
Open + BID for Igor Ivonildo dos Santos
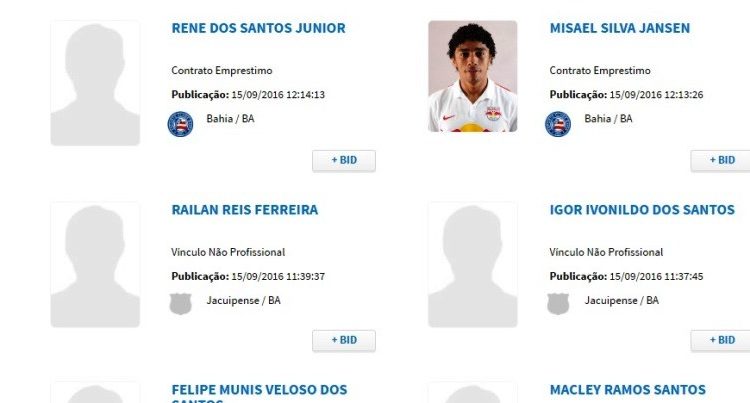pyautogui.click(x=720, y=340)
